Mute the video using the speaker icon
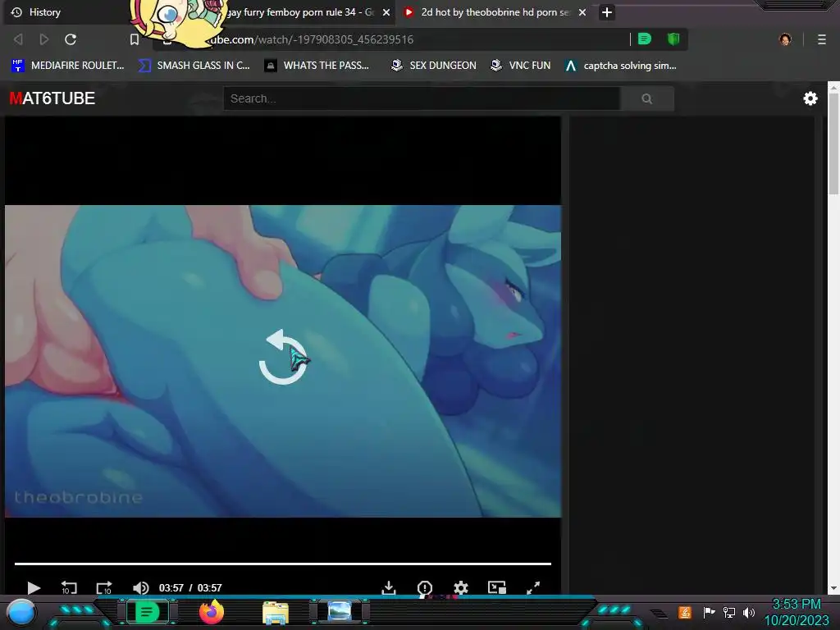This screenshot has width=840, height=630. pyautogui.click(x=140, y=587)
